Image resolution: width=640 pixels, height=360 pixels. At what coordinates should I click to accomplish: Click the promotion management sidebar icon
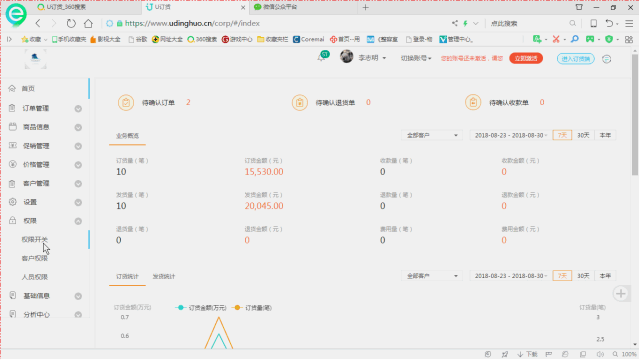tap(13, 145)
